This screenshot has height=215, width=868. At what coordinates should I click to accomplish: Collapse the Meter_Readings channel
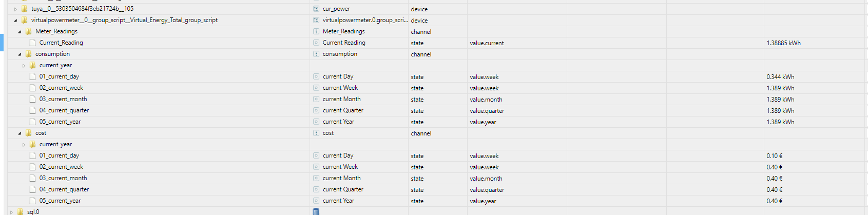tap(20, 32)
